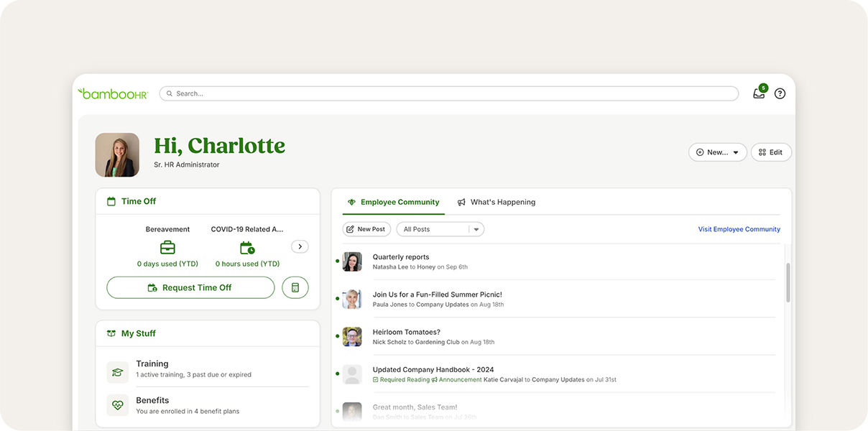Viewport: 868px width, 431px height.
Task: Click the COVID-19 calendar clock icon
Action: point(247,248)
